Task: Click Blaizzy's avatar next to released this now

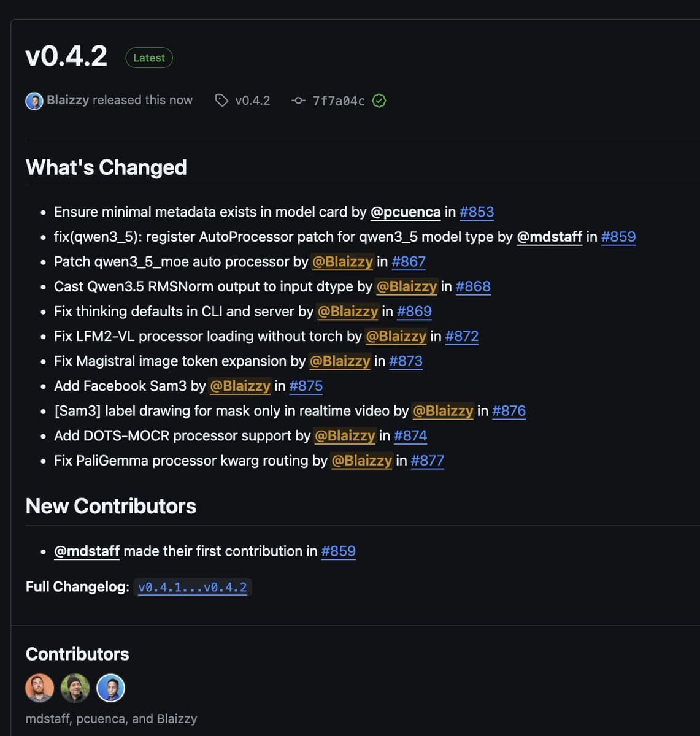Action: pos(34,101)
